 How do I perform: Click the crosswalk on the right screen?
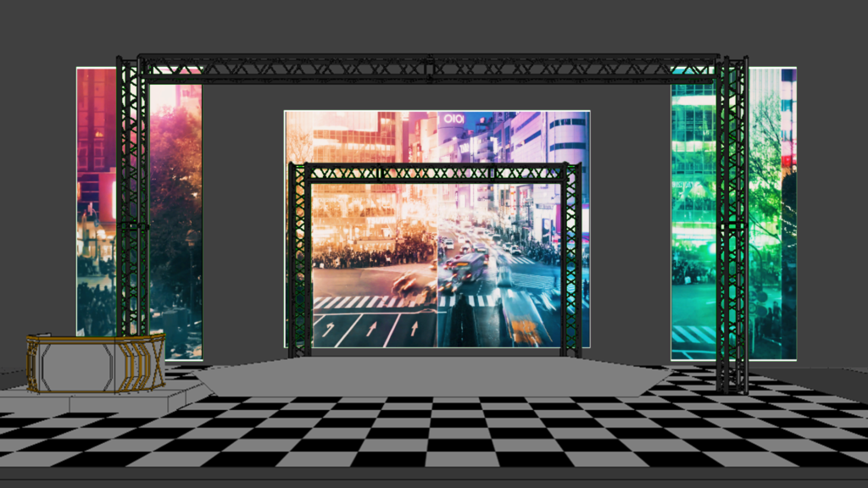tap(693, 335)
